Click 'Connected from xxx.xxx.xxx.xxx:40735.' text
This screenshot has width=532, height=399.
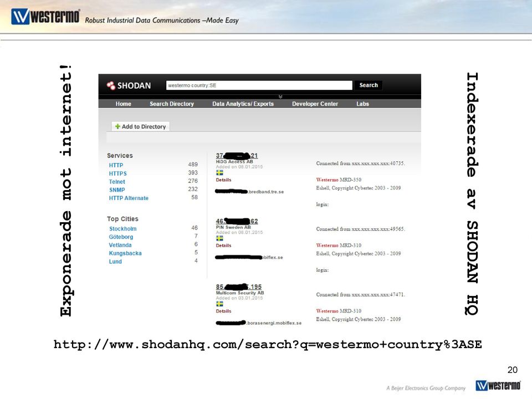[x=360, y=163]
